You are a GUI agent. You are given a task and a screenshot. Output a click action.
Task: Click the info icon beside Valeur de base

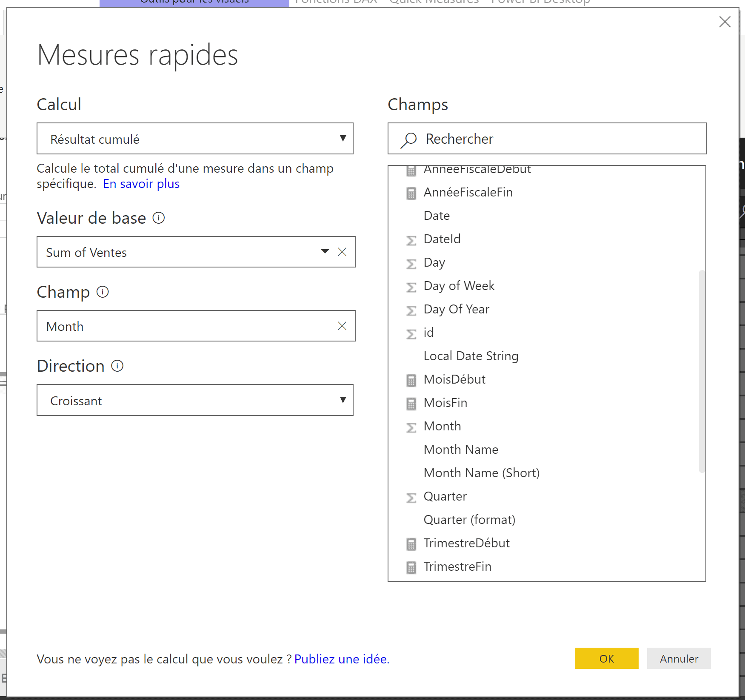pyautogui.click(x=159, y=218)
